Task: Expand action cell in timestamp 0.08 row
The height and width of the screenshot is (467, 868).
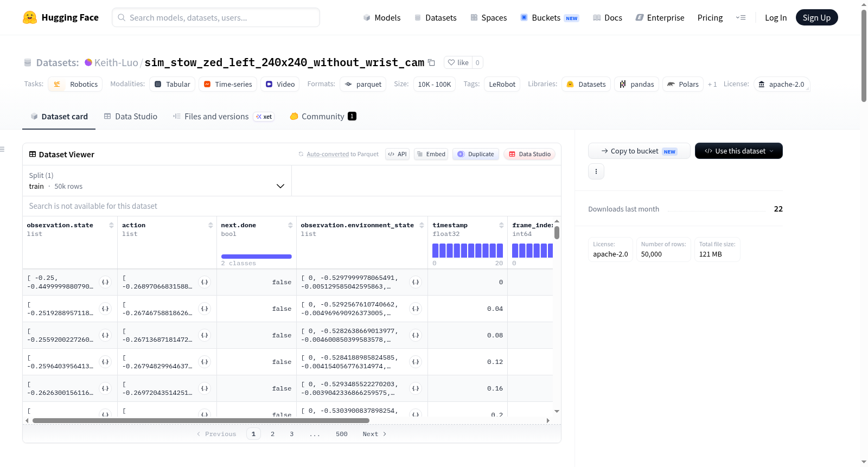Action: coord(205,335)
